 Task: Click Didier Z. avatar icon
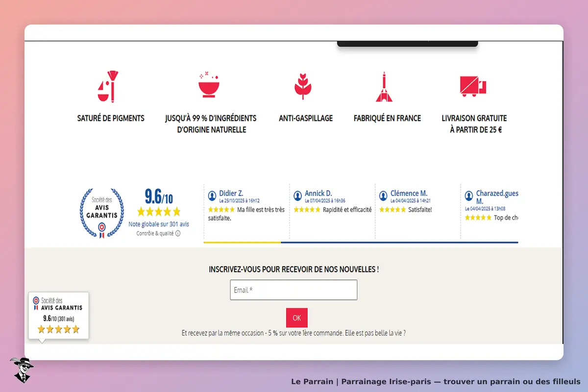pyautogui.click(x=212, y=196)
